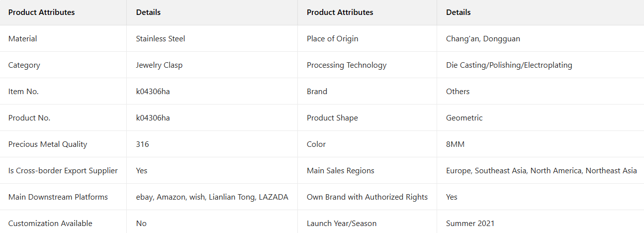Click the Is Cross-border Export Supplier label
Image resolution: width=644 pixels, height=233 pixels.
coord(63,171)
